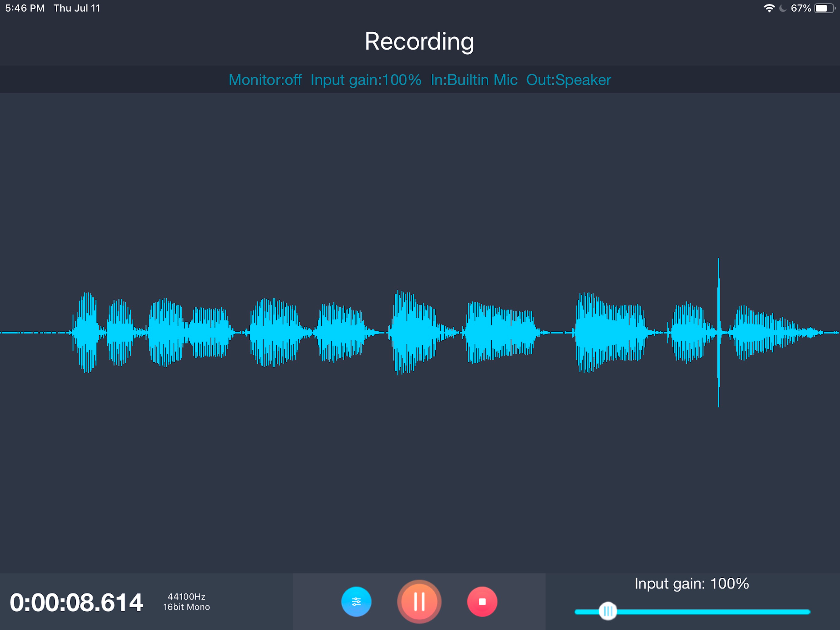Tap the Monitor:off status label
840x630 pixels.
265,80
